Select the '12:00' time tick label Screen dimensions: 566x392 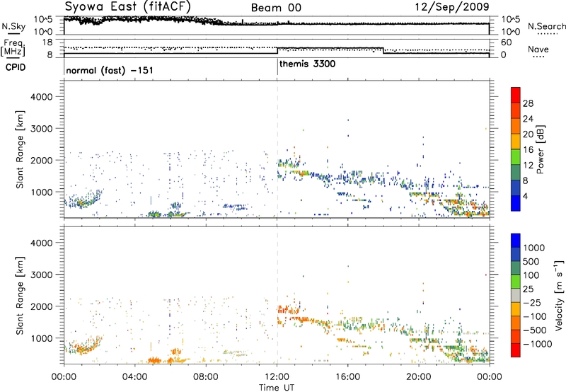[277, 377]
